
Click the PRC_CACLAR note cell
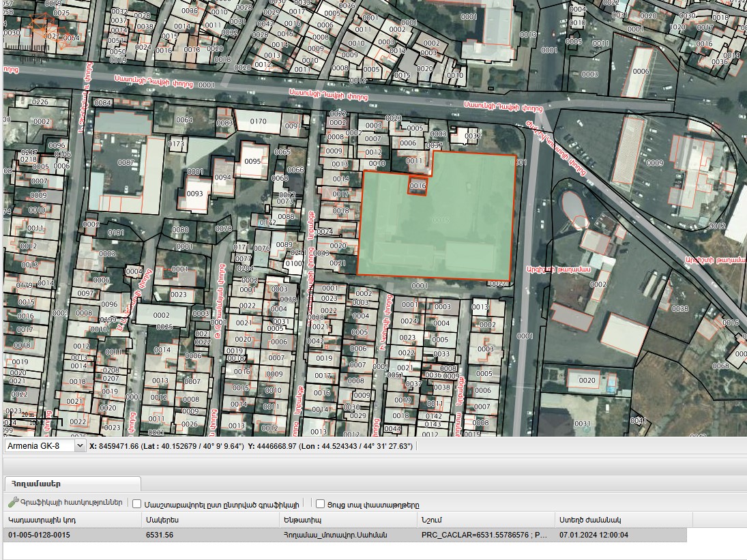[x=486, y=535]
